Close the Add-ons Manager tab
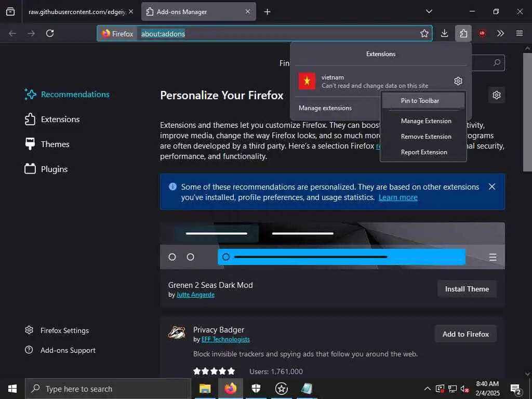The width and height of the screenshot is (532, 399). (248, 11)
